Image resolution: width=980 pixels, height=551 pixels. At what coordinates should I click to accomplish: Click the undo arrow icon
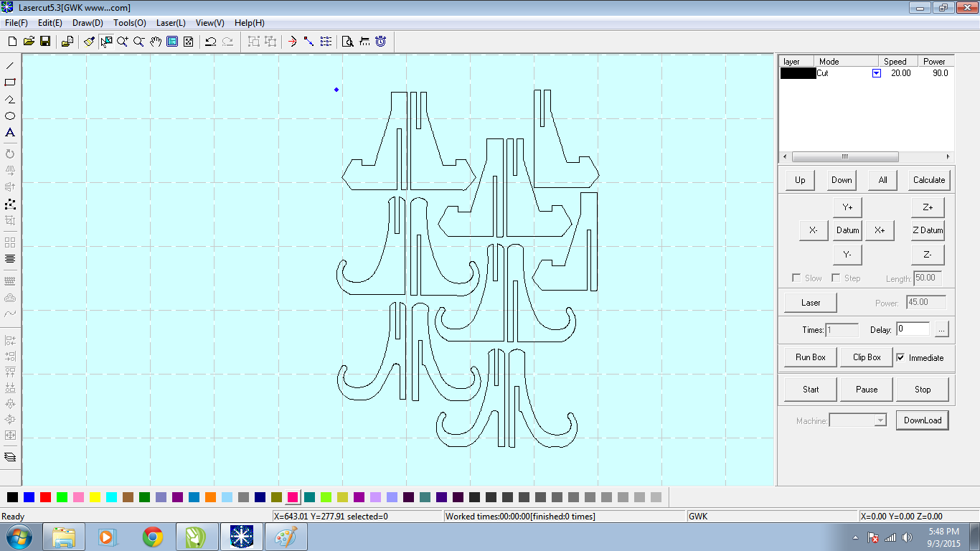coord(211,42)
